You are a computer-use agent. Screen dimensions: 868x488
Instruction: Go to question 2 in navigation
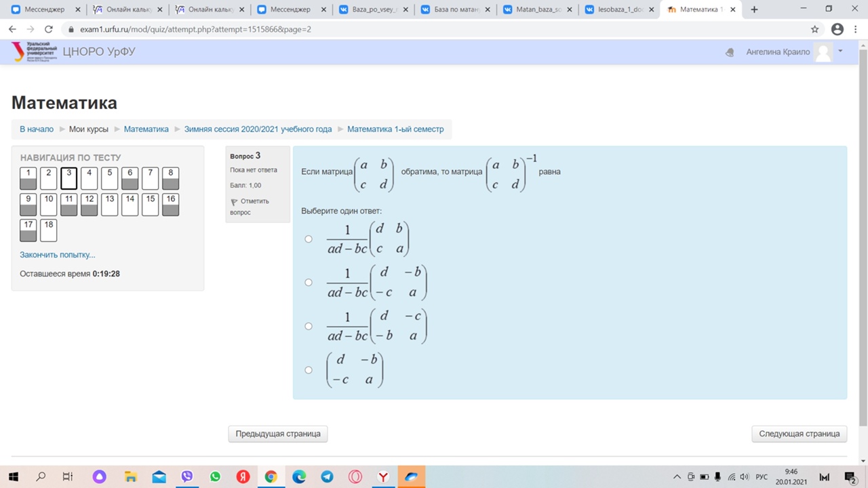point(48,178)
